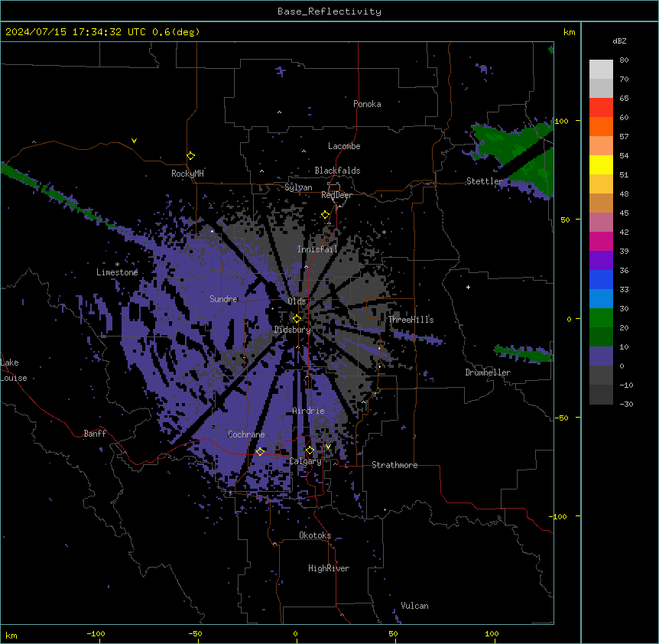Click the 0.6(deg) elevation angle text
Screen dimensions: 659x644
coord(176,32)
